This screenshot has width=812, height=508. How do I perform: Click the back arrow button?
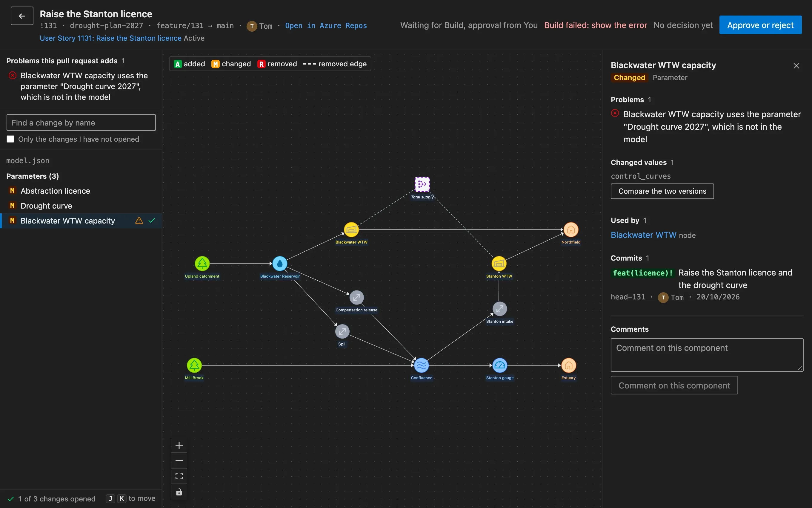click(x=22, y=16)
